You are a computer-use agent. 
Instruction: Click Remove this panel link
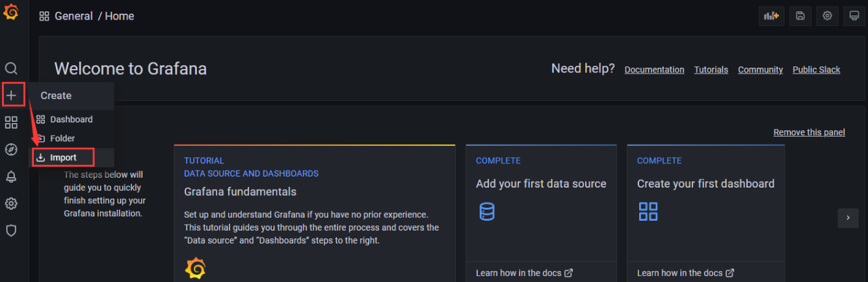point(809,132)
